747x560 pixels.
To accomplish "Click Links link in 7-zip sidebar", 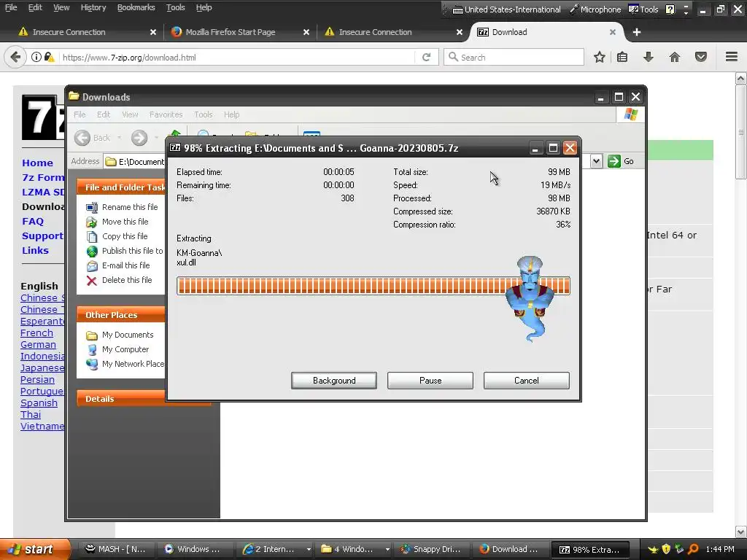I will 35,251.
